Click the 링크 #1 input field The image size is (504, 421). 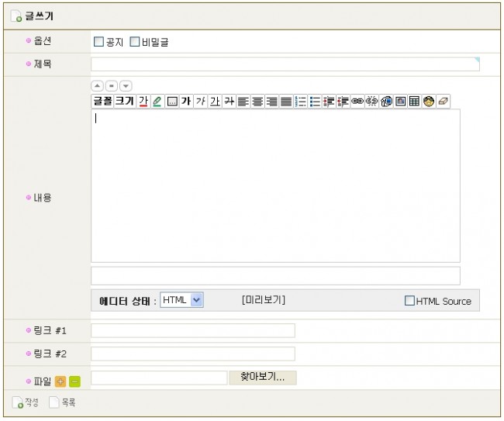coord(193,331)
